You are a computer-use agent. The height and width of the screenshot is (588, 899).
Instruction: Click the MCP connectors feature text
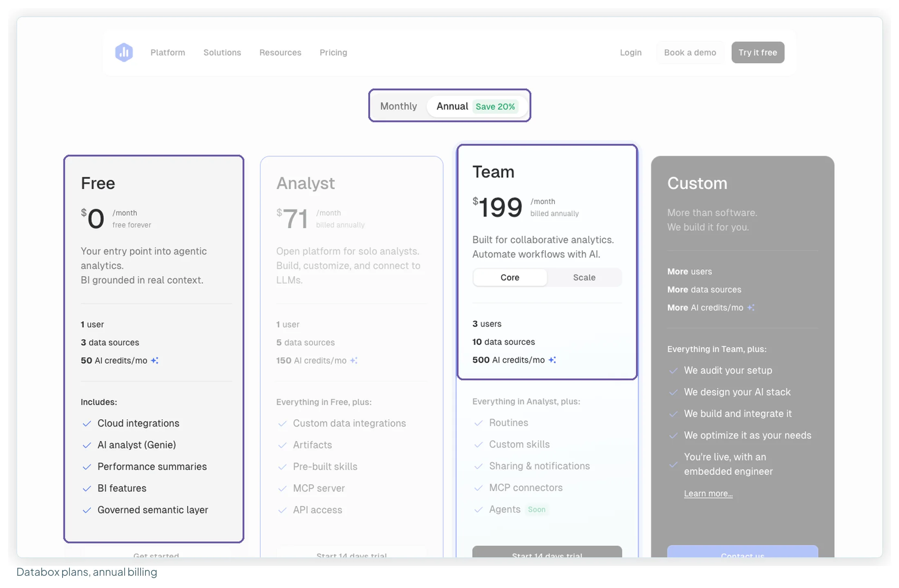(x=526, y=487)
